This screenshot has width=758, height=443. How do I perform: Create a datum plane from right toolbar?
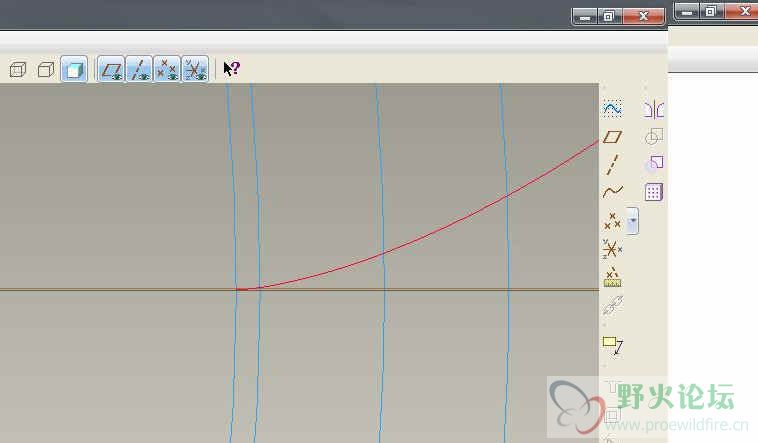pos(612,137)
